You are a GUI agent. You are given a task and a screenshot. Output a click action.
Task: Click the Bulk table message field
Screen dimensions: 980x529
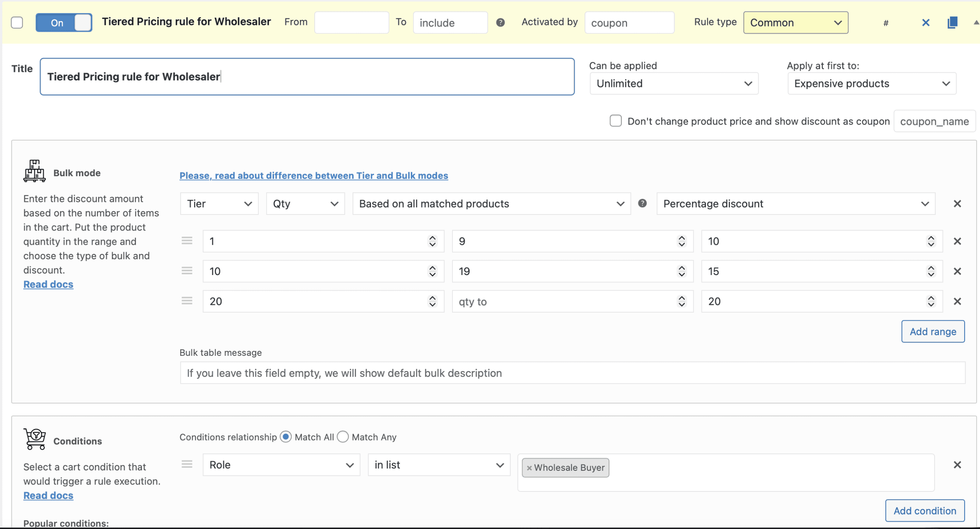click(572, 373)
